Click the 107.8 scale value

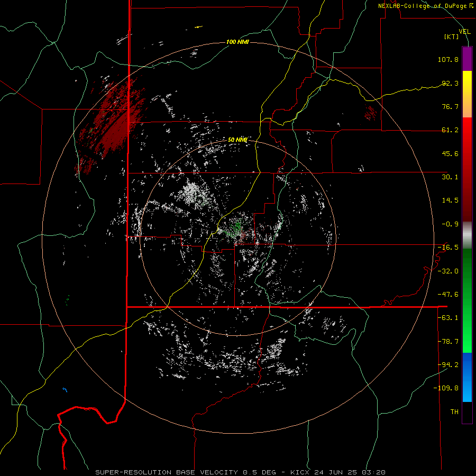448,59
